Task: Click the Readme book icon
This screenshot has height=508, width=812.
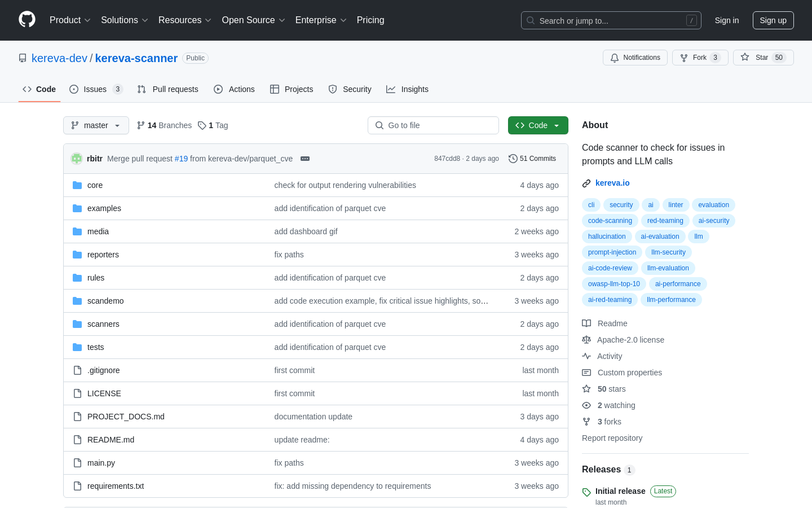Action: point(586,323)
